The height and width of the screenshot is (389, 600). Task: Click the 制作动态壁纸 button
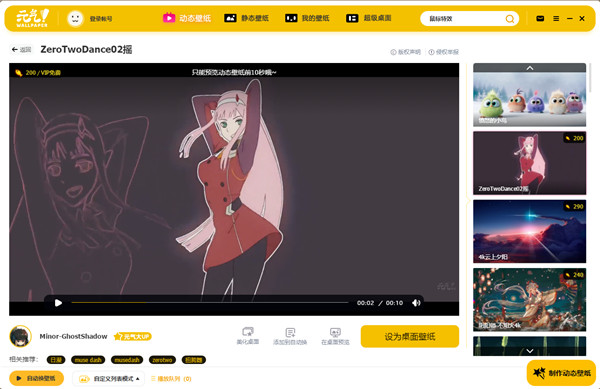561,373
